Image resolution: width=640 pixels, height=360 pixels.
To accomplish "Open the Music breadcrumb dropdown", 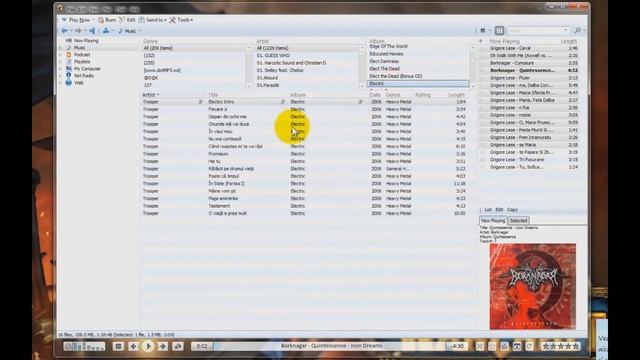I will tap(140, 31).
